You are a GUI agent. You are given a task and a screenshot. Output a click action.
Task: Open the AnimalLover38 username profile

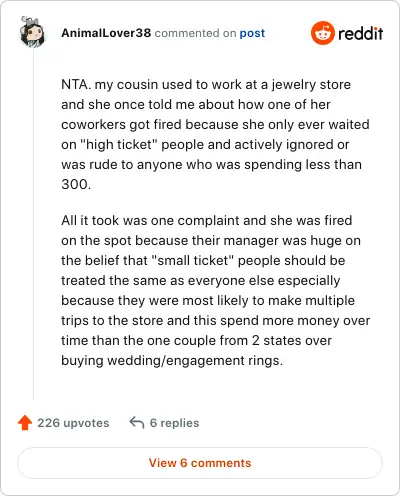tap(106, 33)
